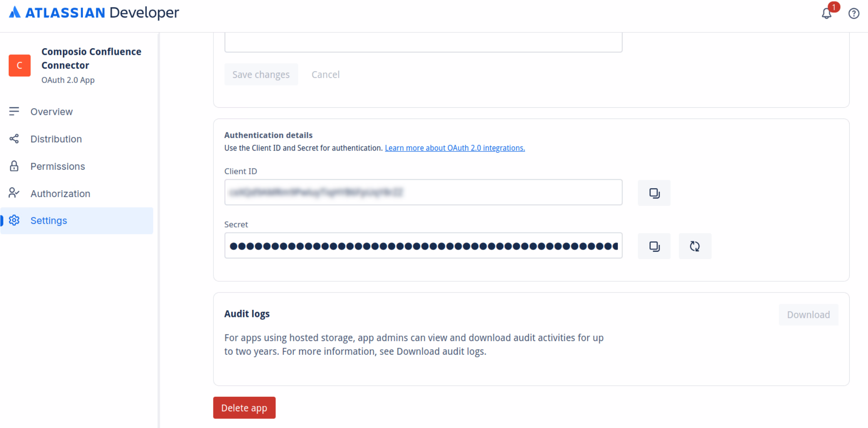Open the Permissions page
This screenshot has width=868, height=428.
(57, 166)
